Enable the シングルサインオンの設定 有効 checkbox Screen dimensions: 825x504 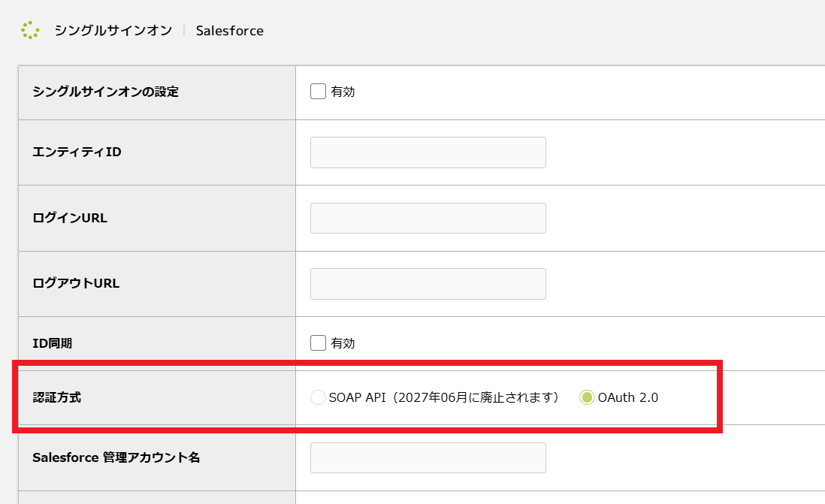click(x=318, y=92)
